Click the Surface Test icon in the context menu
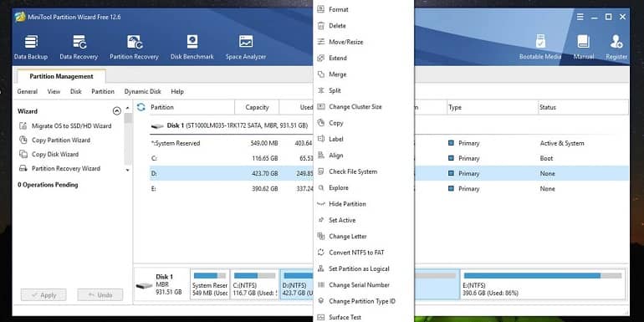 (x=321, y=317)
